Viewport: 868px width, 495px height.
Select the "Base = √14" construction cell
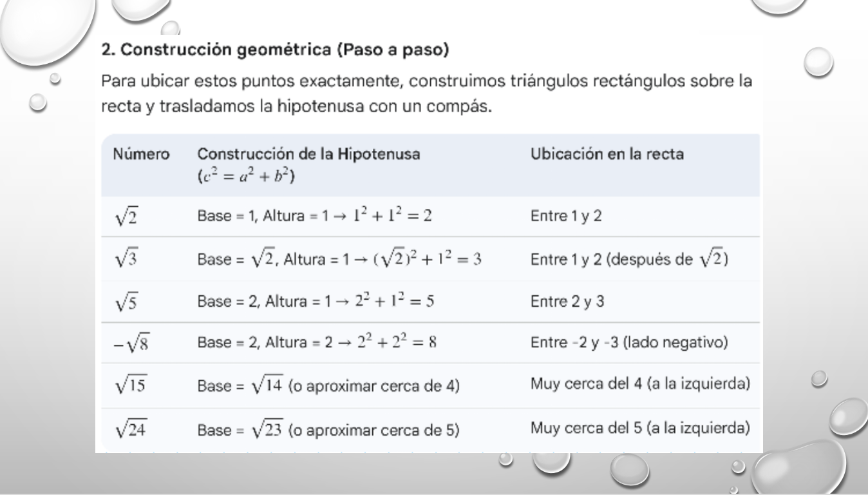click(x=327, y=387)
